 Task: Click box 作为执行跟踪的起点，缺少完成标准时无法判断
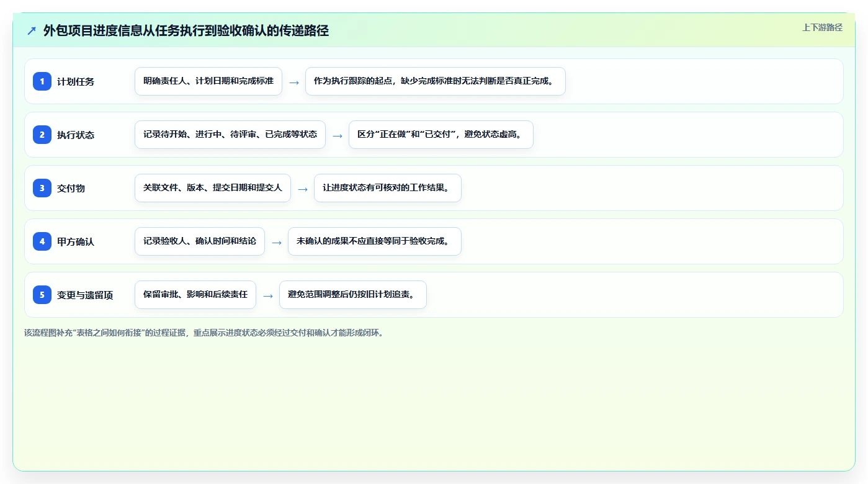tap(436, 81)
